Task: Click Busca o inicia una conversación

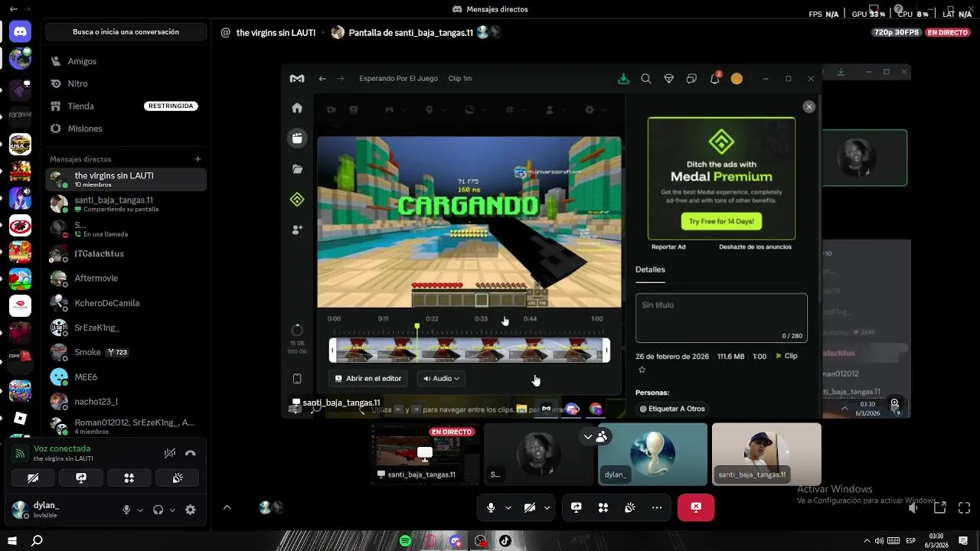Action: tap(126, 32)
